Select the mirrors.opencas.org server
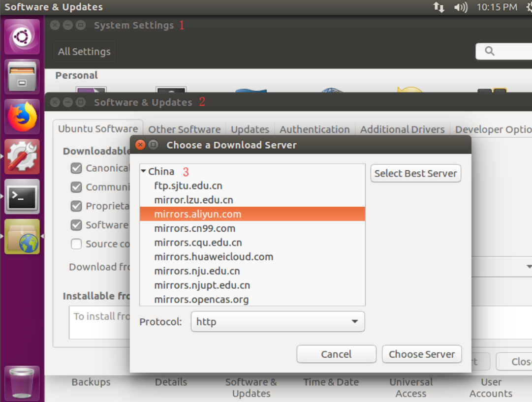This screenshot has width=532, height=402. click(x=252, y=300)
